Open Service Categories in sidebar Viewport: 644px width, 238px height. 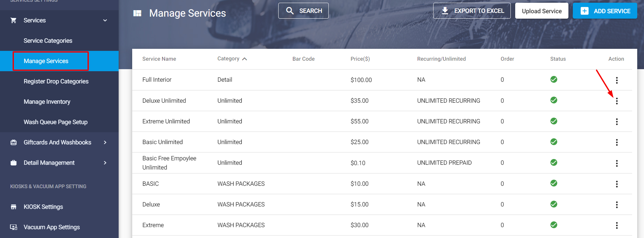click(48, 41)
